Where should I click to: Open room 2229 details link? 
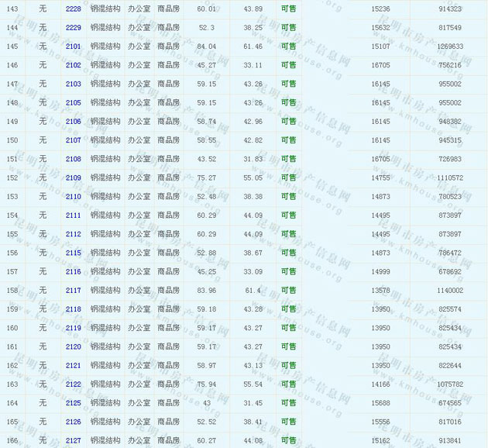tap(74, 27)
